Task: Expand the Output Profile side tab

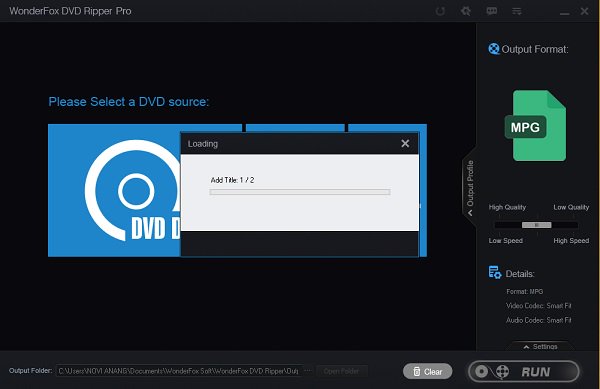Action: point(470,187)
